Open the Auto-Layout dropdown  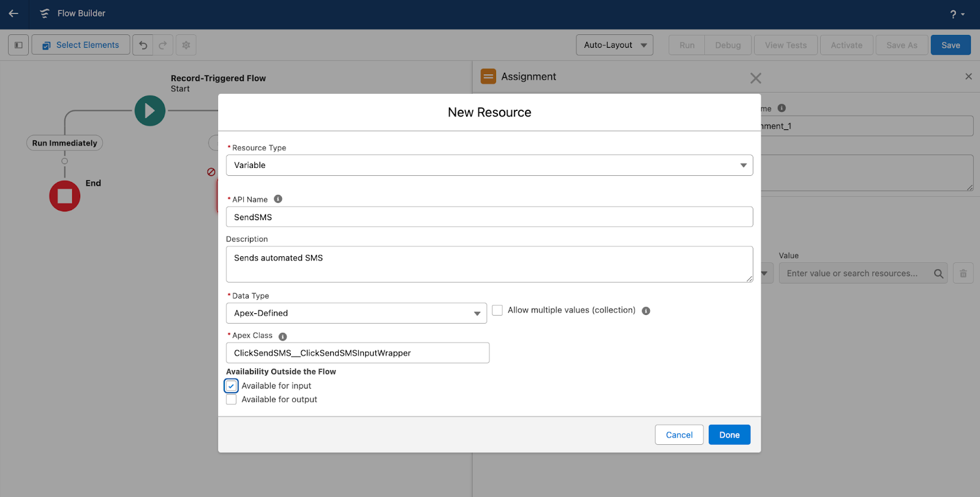coord(614,45)
